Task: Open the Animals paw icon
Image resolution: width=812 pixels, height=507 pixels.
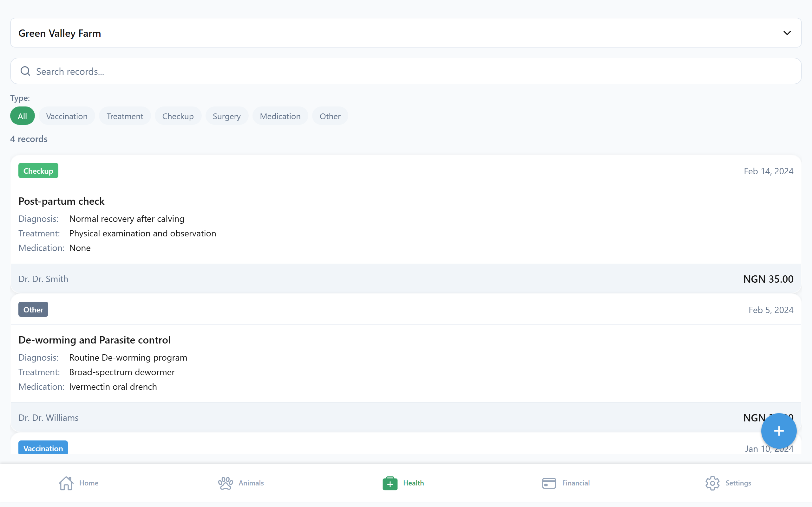Action: [x=226, y=483]
